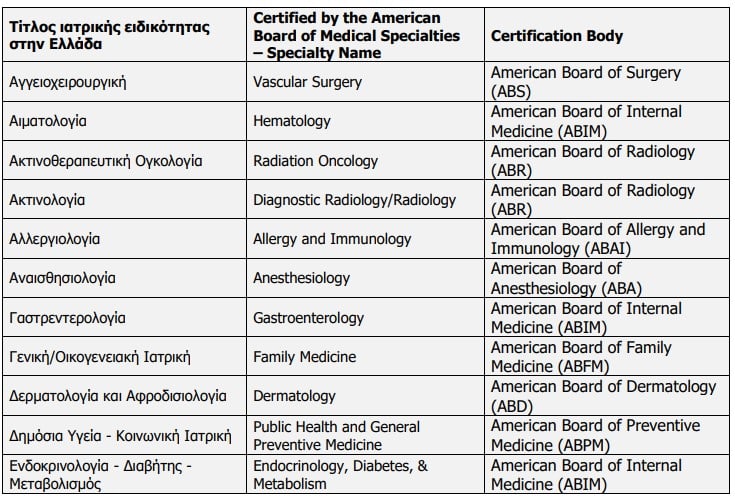Select the 'Allergy and Immunology' specialty cell
735x501 pixels.
(332, 239)
